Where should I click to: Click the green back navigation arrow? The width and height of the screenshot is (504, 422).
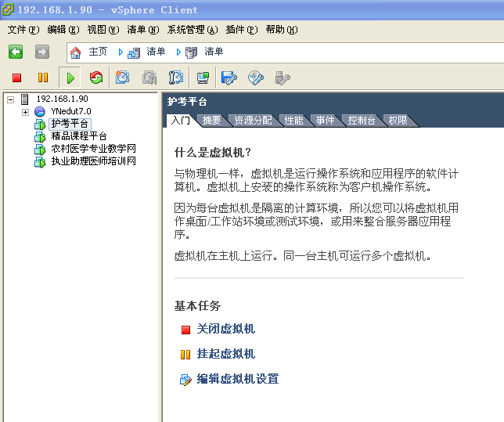click(16, 52)
